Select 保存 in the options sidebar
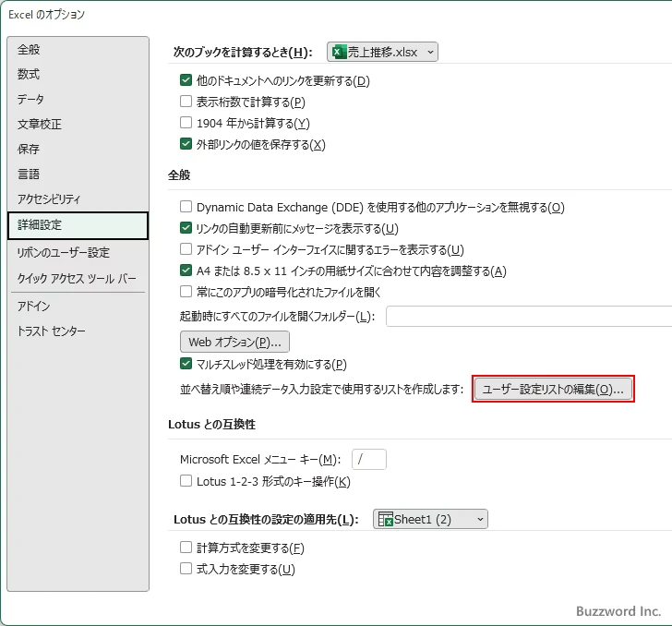This screenshot has width=672, height=626. point(78,150)
